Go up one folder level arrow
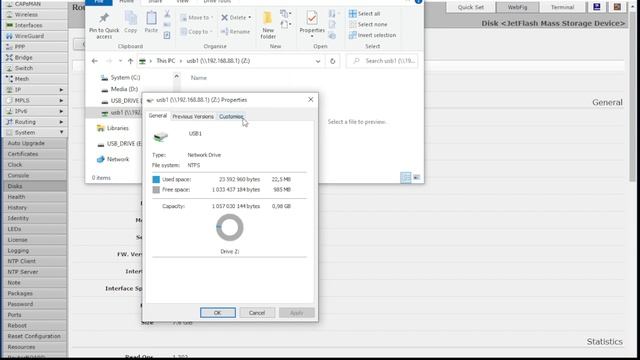This screenshot has height=360, width=640. 130,61
